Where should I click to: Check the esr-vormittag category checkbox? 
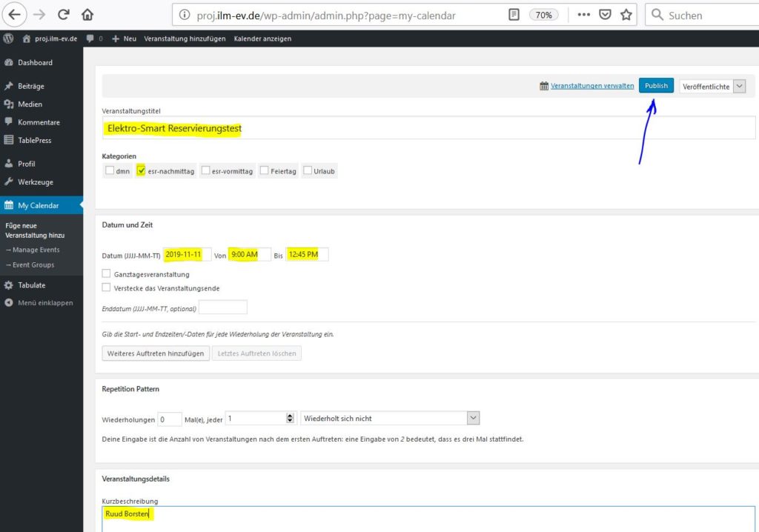coord(206,170)
